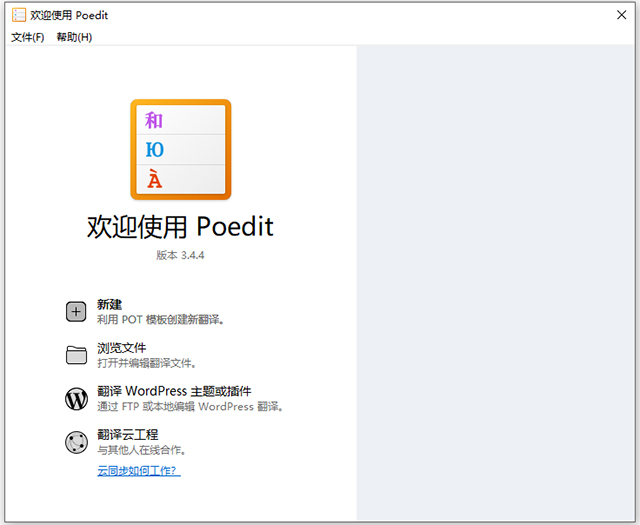Choose 翻译云工程 option
The image size is (640, 525).
128,435
